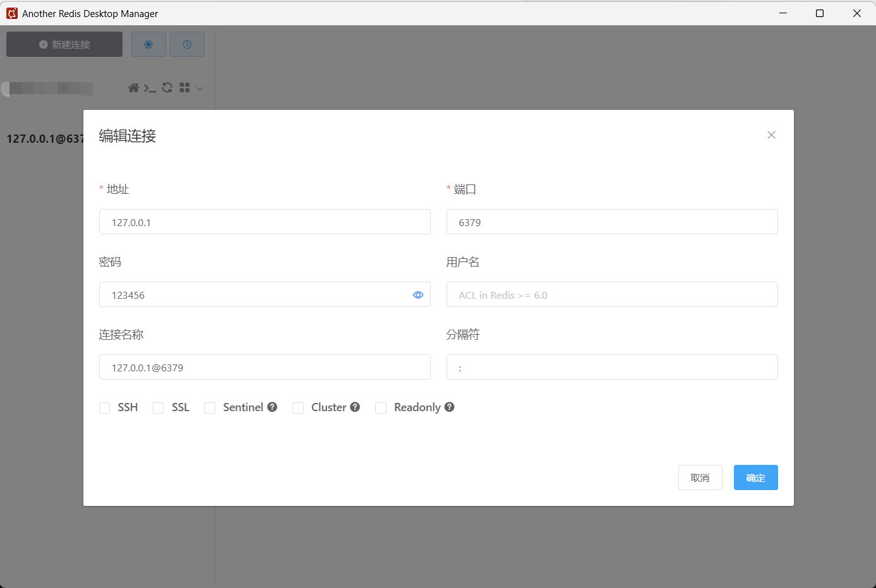Click the refresh connection icon
The height and width of the screenshot is (588, 876).
click(x=167, y=88)
